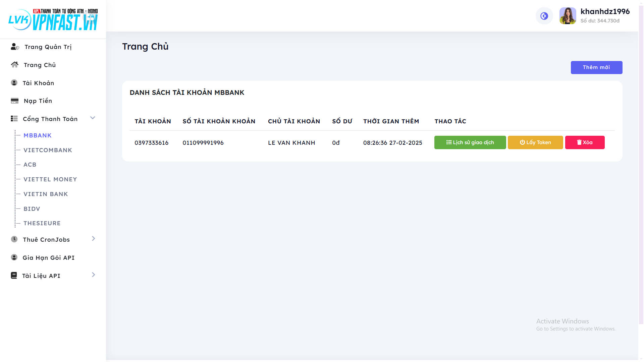Expand the Tài Liệu API submenu arrow
The image size is (644, 362).
pos(93,275)
